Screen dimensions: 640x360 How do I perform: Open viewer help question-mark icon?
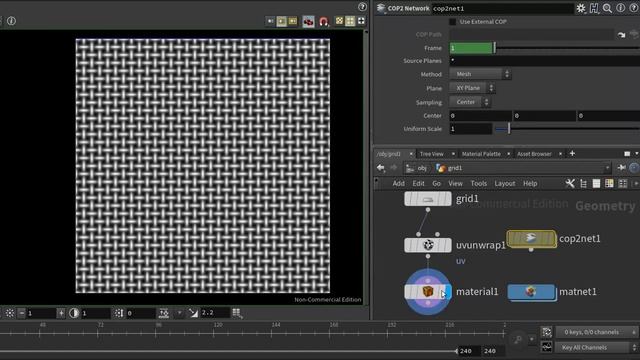click(362, 7)
